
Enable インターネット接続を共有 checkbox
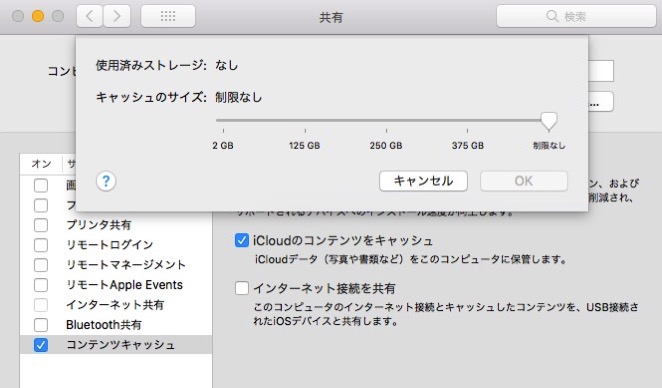tap(241, 288)
